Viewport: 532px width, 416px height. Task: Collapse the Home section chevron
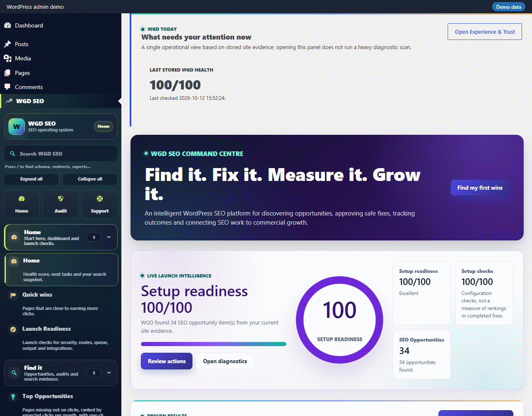coord(109,237)
